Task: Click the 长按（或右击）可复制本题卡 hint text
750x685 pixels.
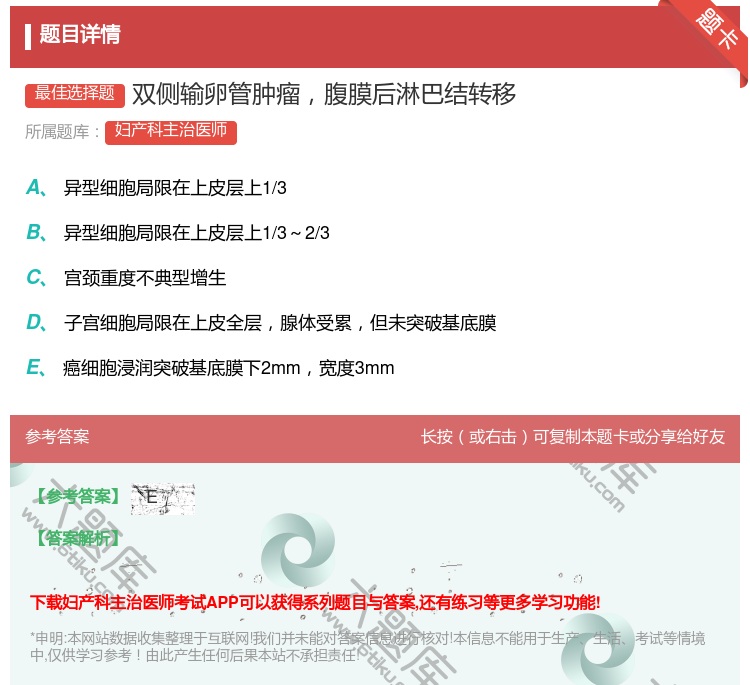Action: [x=573, y=437]
